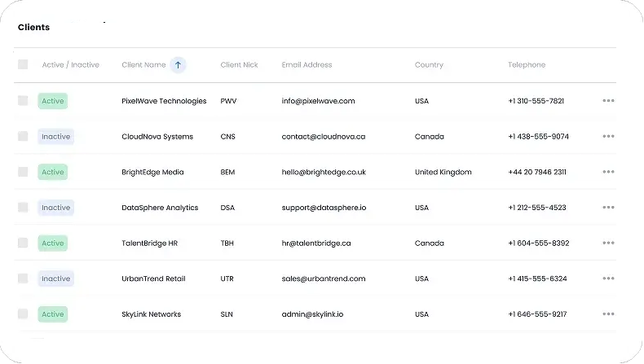Click the sort arrow beside Client Name
The image size is (644, 364).
(x=178, y=65)
